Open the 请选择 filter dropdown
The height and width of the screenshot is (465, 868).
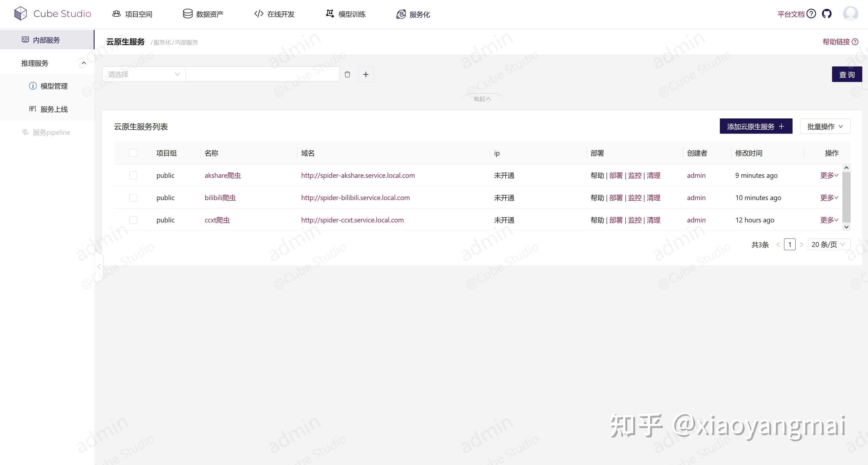click(x=144, y=74)
